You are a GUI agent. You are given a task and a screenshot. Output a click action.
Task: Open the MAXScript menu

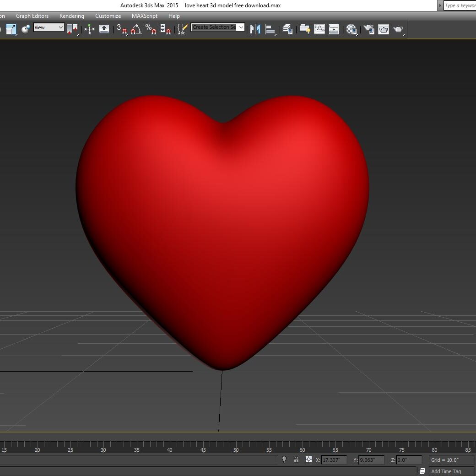click(x=144, y=16)
